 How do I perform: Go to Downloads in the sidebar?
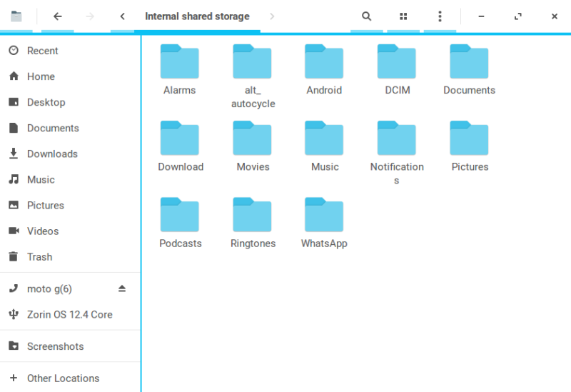[x=52, y=154]
